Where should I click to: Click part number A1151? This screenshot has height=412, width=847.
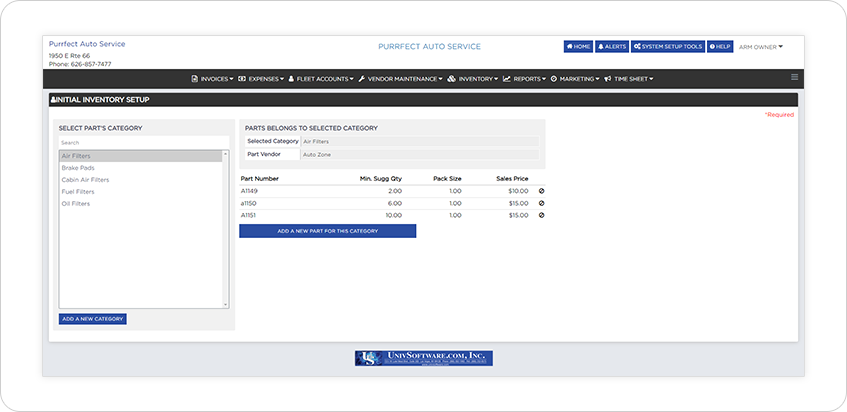248,215
